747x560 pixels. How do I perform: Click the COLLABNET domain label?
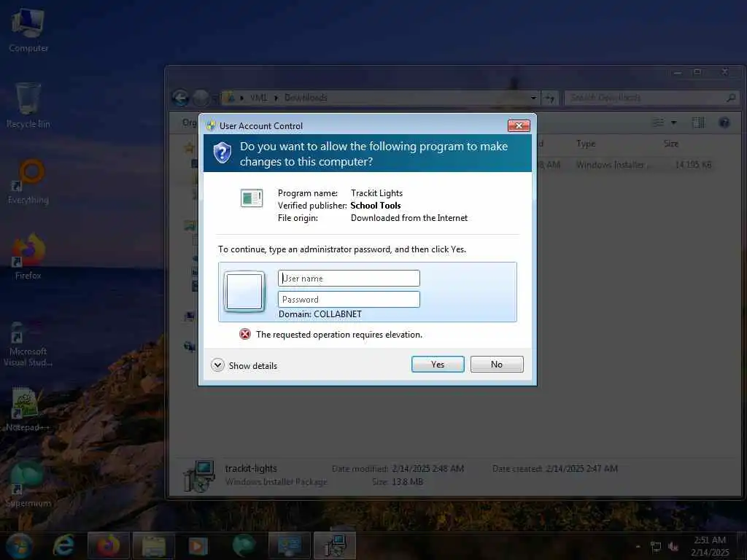320,314
